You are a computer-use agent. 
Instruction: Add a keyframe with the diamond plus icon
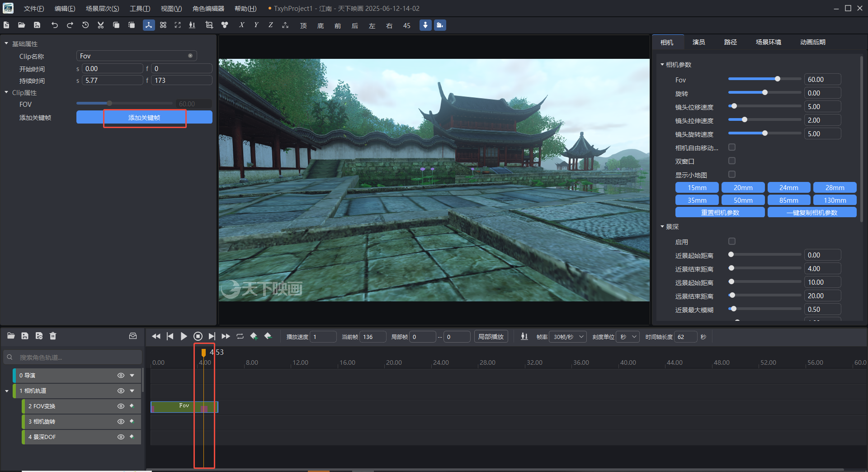tap(254, 336)
